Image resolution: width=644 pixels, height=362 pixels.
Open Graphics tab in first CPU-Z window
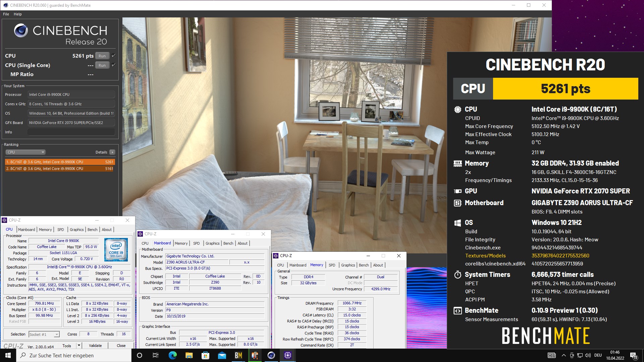click(77, 230)
